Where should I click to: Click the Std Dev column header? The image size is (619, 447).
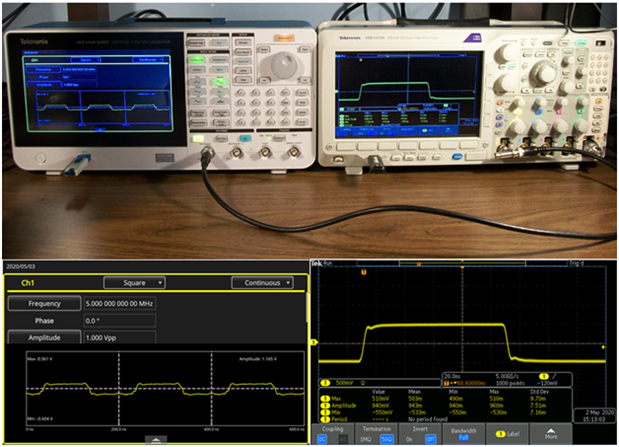click(539, 392)
